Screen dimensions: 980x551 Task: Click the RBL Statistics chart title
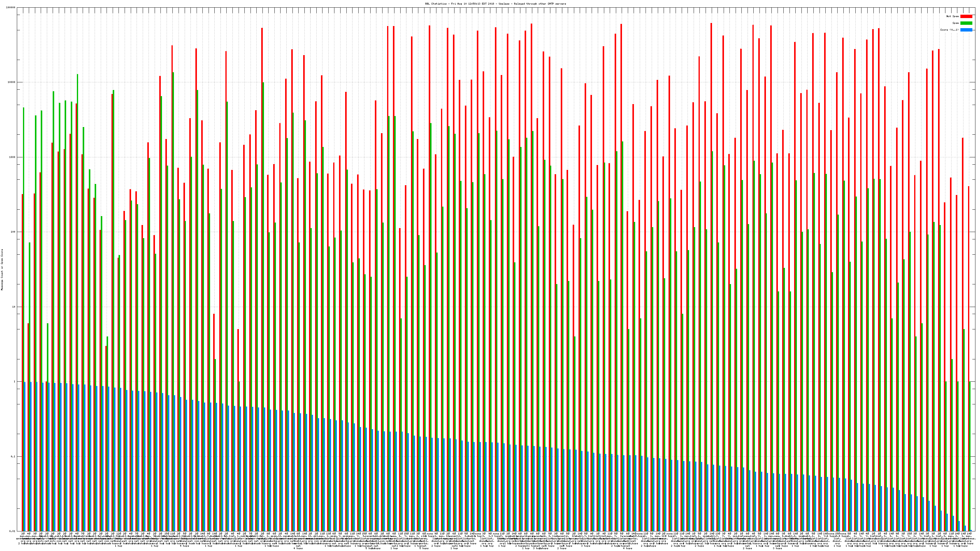coord(495,4)
